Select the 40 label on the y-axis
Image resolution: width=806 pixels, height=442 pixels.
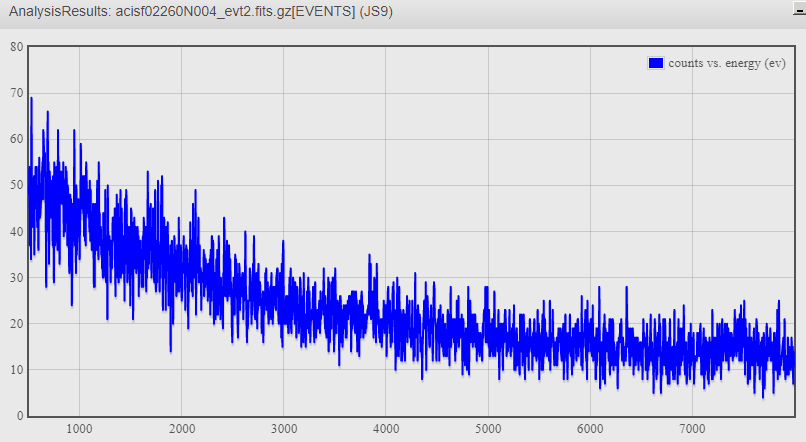tap(16, 231)
